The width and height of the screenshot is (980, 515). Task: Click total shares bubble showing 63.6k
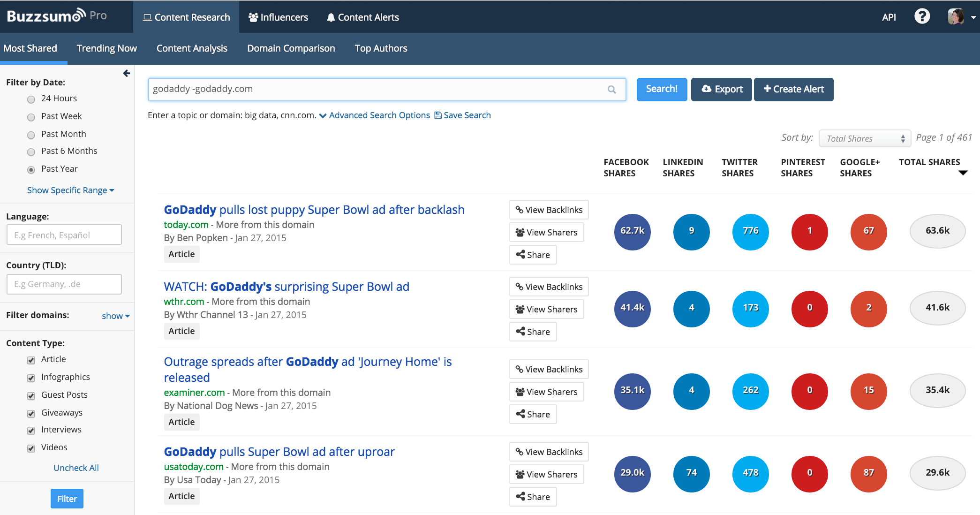[x=937, y=231]
